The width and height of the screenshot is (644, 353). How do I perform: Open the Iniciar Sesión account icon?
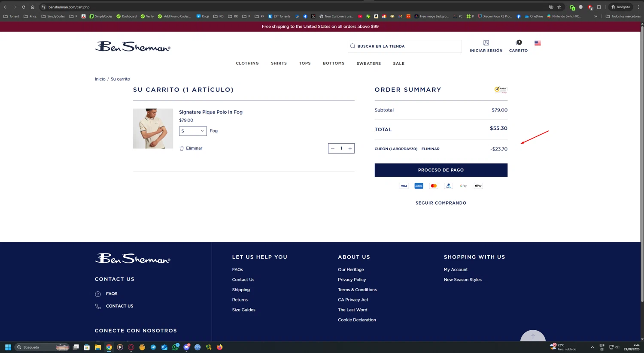click(486, 43)
